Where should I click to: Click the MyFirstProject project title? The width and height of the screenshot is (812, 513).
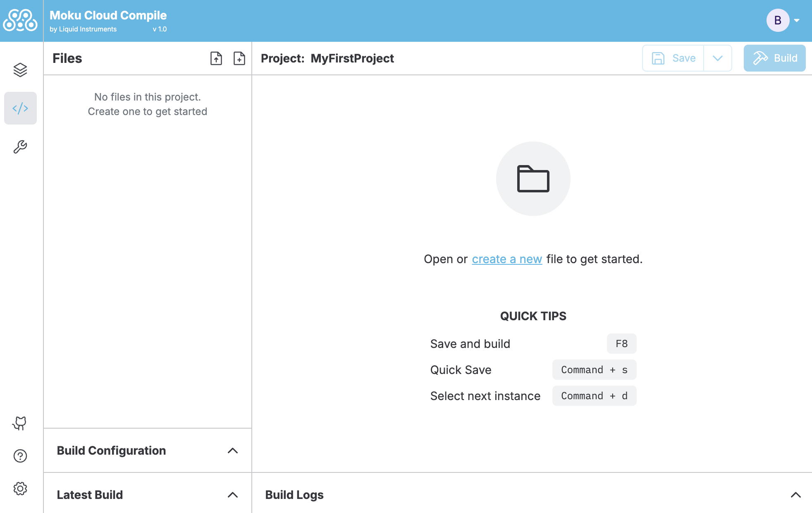tap(352, 58)
